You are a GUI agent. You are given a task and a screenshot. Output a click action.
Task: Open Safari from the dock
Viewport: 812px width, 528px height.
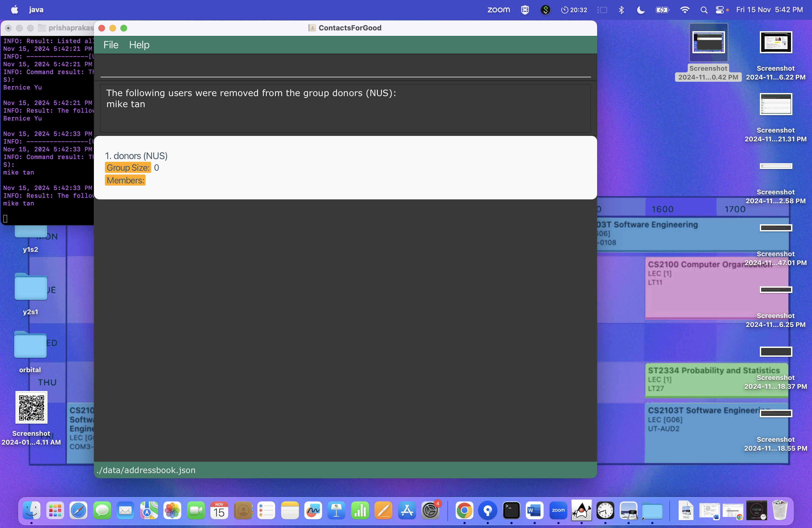click(78, 511)
